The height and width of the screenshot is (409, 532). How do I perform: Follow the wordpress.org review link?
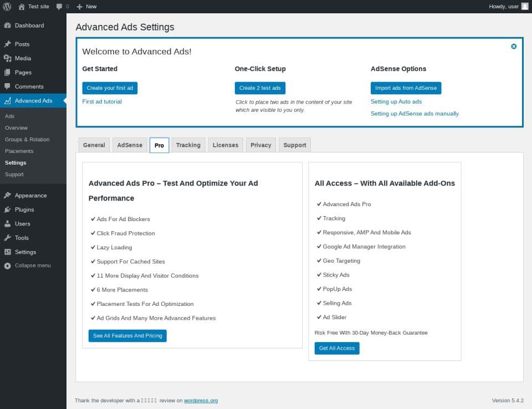point(201,401)
